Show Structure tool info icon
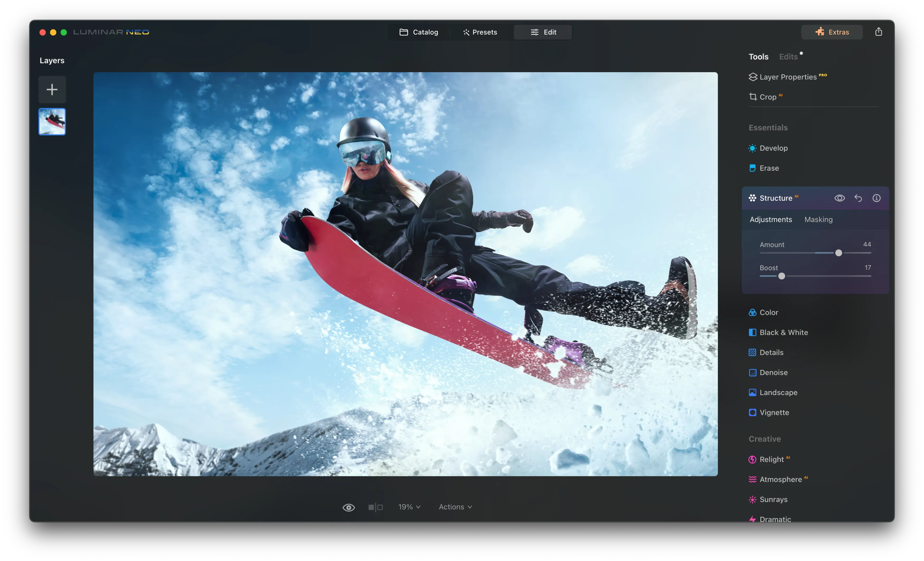924x561 pixels. pos(876,198)
